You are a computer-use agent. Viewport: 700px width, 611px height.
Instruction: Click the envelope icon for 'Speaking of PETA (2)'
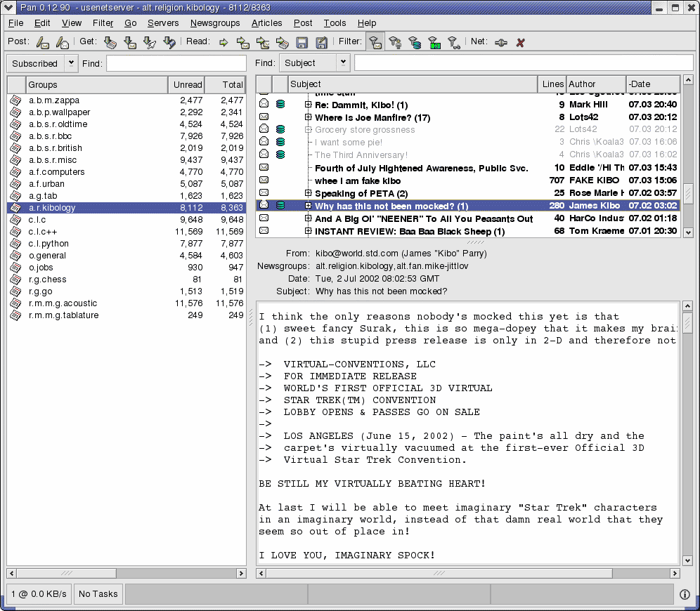[x=264, y=192]
